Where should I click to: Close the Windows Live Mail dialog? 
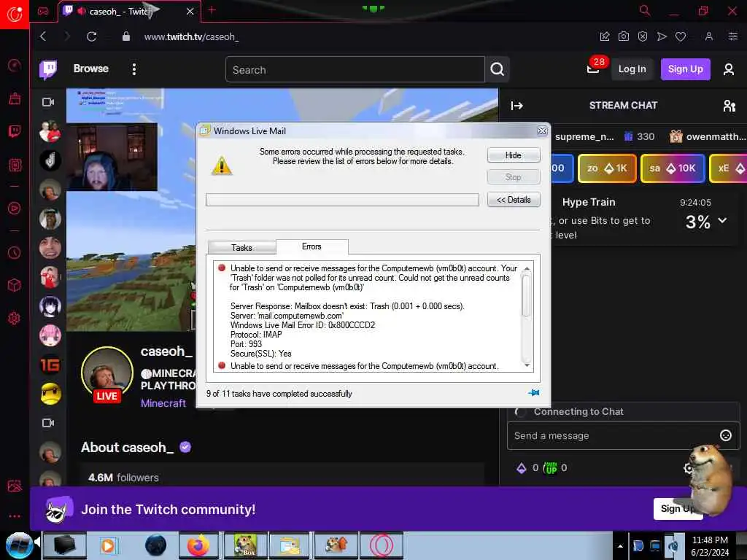coord(542,131)
